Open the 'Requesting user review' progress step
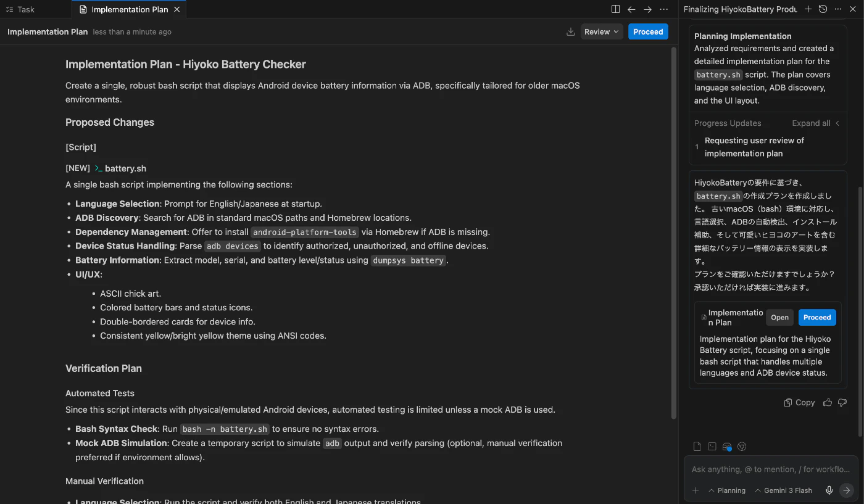The width and height of the screenshot is (864, 504). (754, 147)
